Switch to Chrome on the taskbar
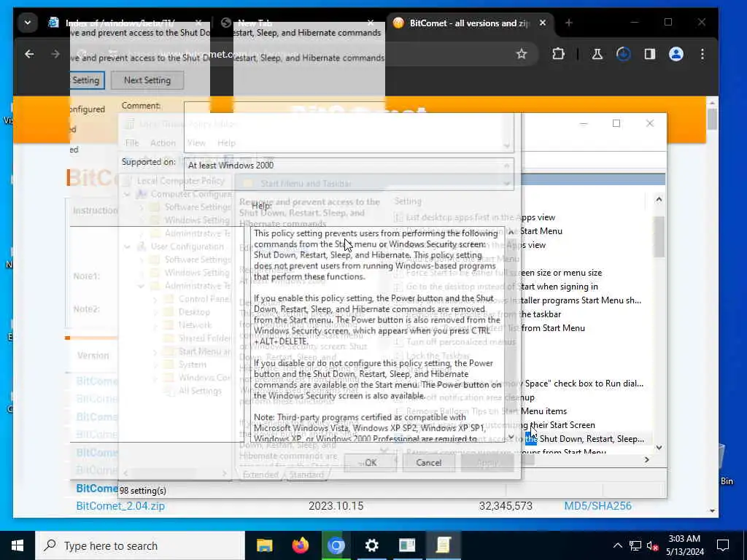The height and width of the screenshot is (560, 747). tap(336, 545)
